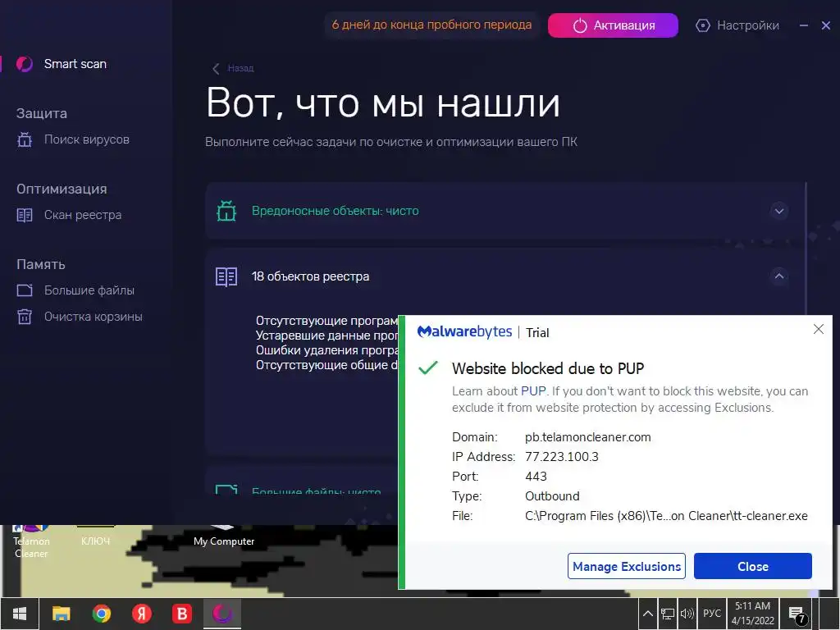Screen dimensions: 840x630
Task: Click the registry scan book icon in sidebar
Action: (24, 216)
